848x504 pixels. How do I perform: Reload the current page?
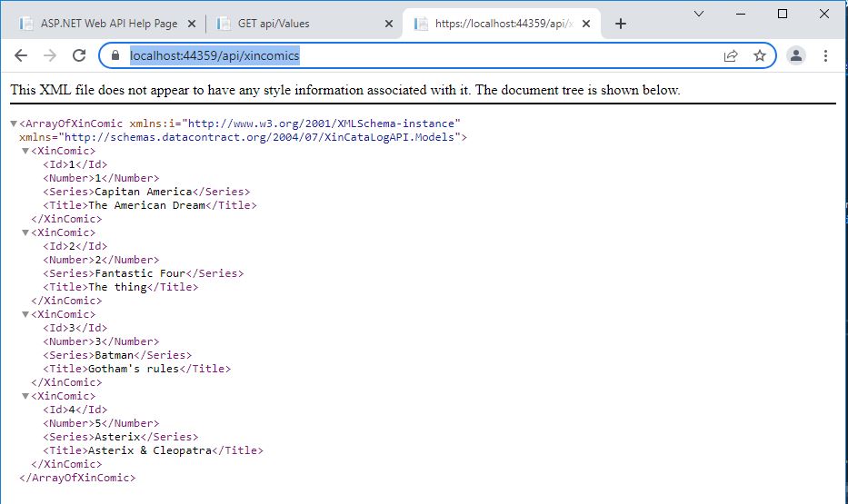tap(79, 55)
